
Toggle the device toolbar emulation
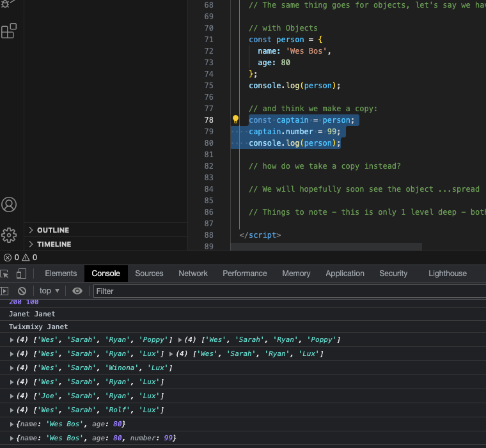[21, 274]
